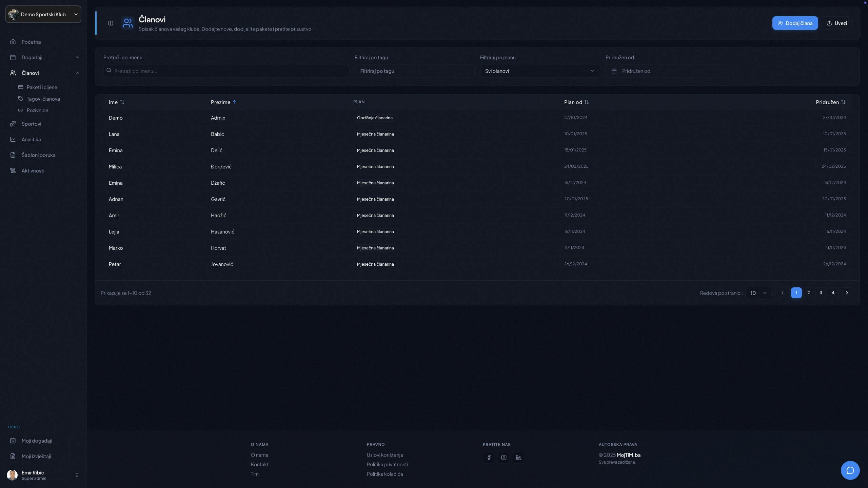Open the Svi planovi dropdown
868x488 pixels.
click(x=539, y=71)
